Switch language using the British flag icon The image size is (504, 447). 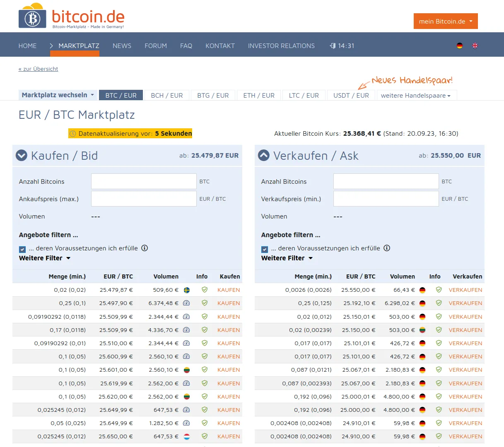tap(475, 46)
